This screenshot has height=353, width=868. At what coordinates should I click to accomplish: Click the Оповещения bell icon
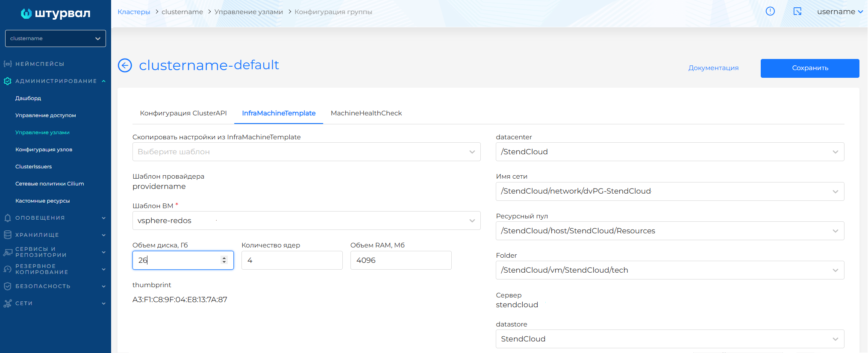pyautogui.click(x=7, y=218)
